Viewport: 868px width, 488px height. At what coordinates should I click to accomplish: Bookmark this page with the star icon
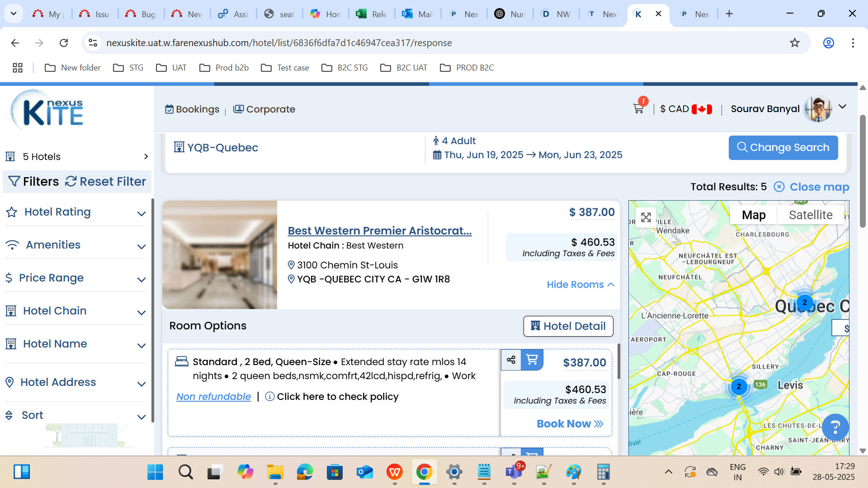(x=794, y=43)
